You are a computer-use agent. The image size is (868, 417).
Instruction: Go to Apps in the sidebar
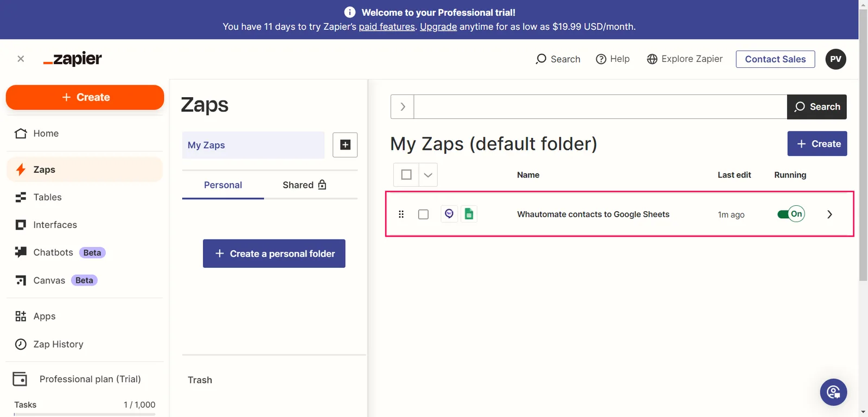pos(85,316)
